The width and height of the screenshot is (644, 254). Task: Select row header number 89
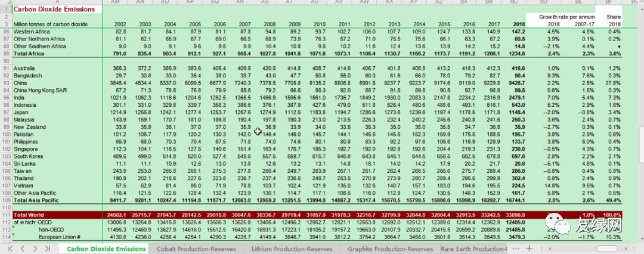pyautogui.click(x=6, y=54)
